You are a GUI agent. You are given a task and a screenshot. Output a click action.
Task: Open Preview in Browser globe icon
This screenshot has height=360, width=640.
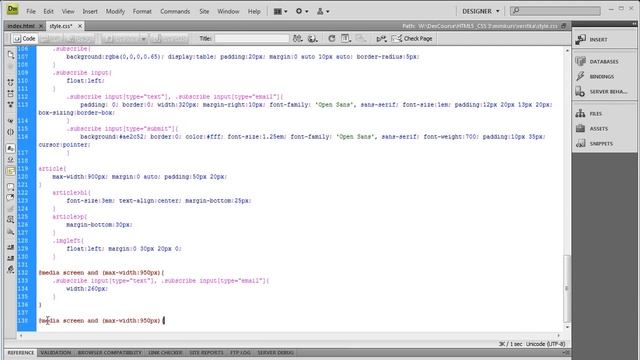[313, 38]
